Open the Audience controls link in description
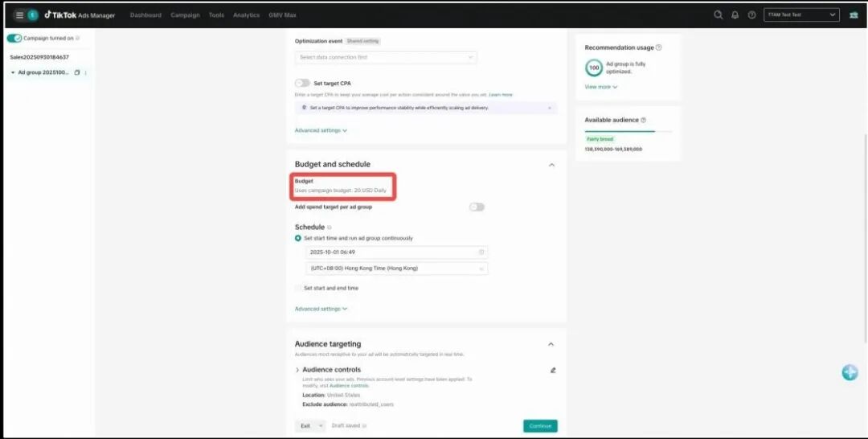This screenshot has height=439, width=868. point(349,385)
